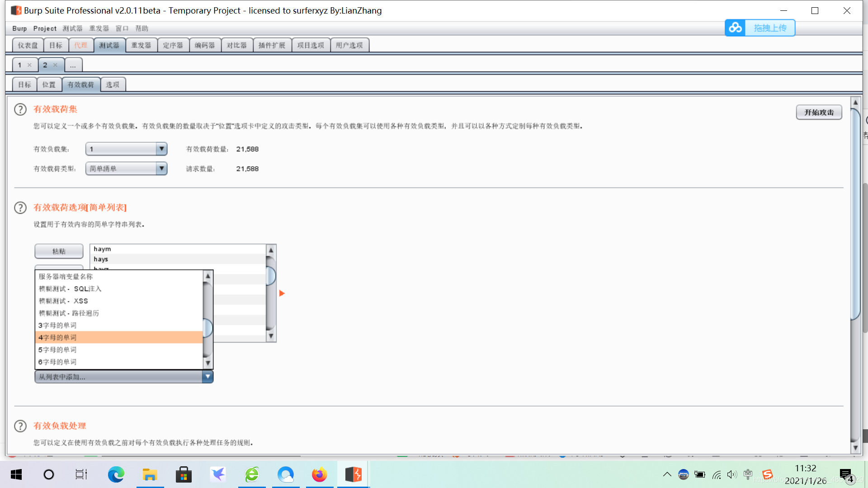Open new Intruder tab with ... button
The height and width of the screenshot is (488, 868).
pos(73,65)
